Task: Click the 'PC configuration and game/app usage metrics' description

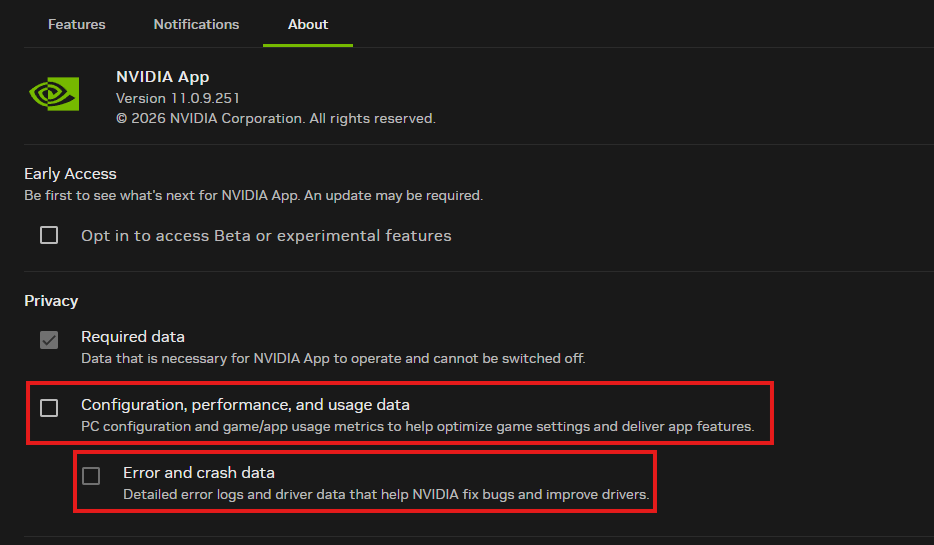Action: [418, 426]
